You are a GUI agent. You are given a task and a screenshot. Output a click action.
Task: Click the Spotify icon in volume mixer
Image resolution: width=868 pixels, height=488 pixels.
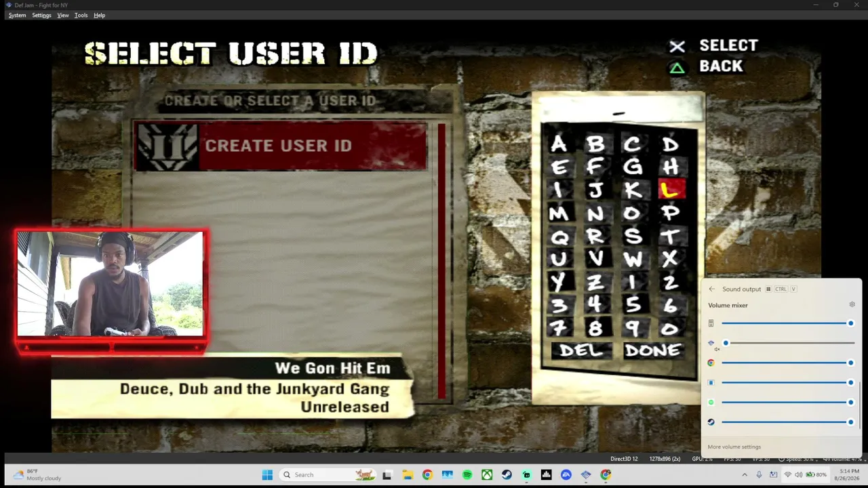711,402
